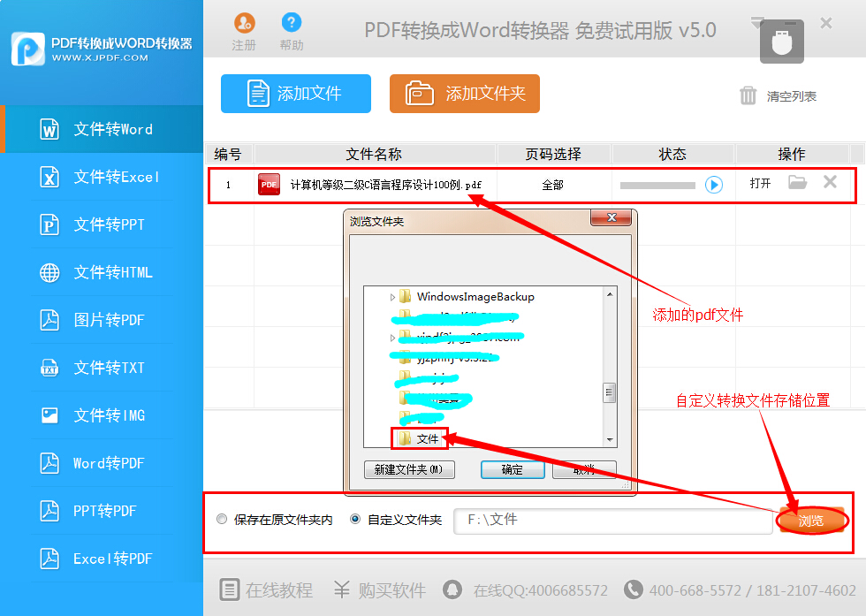Click the folder tree scrollbar up arrow
The width and height of the screenshot is (866, 616).
pyautogui.click(x=610, y=294)
